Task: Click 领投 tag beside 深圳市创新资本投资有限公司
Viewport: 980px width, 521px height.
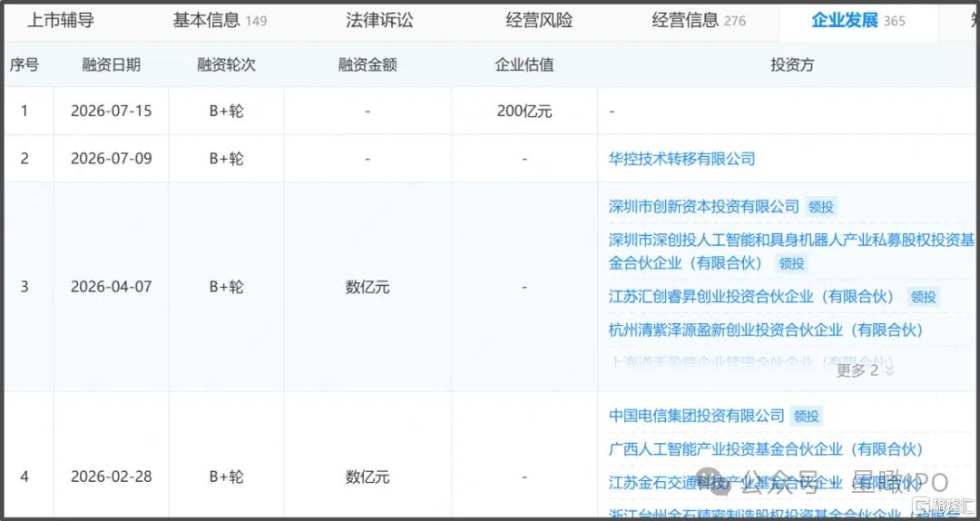Action: [820, 207]
